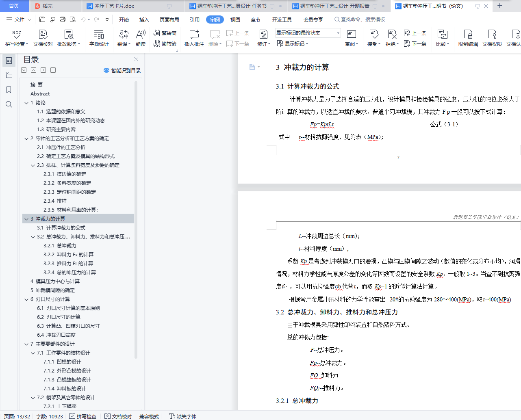Select outline entry 3.2.1 总冲裁力
521x420 pixels.
click(x=60, y=246)
